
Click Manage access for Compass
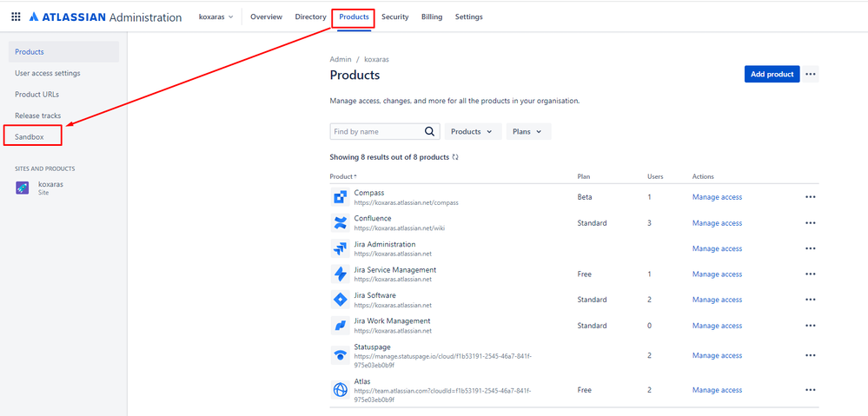717,197
